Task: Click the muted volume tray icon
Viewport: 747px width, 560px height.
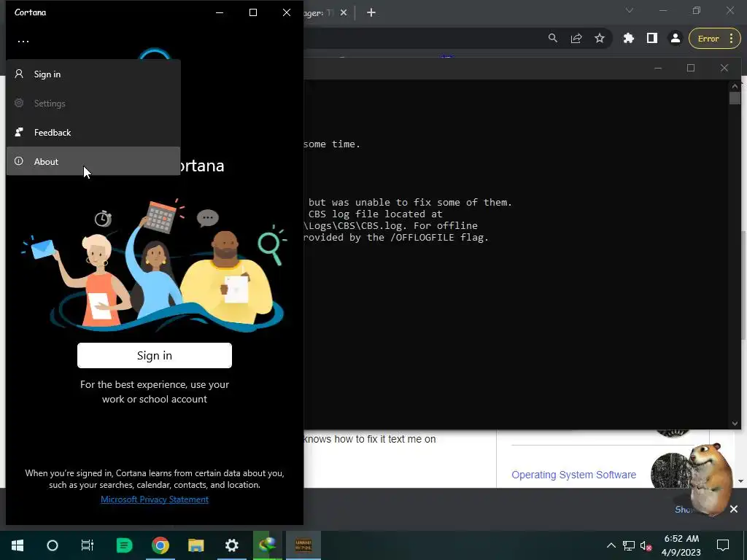Action: coord(646,545)
